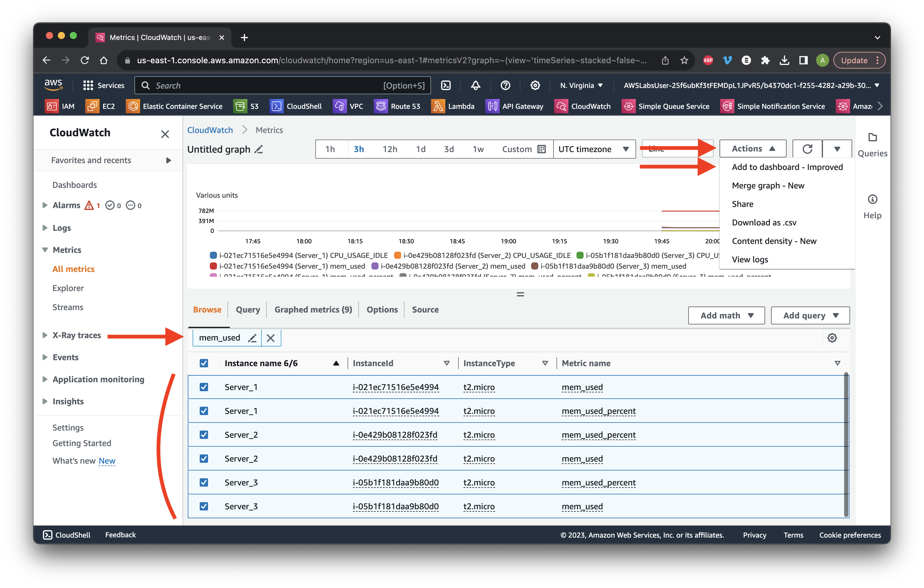Open the IAM shortcut in favorites bar
Image resolution: width=924 pixels, height=588 pixels.
(x=60, y=106)
